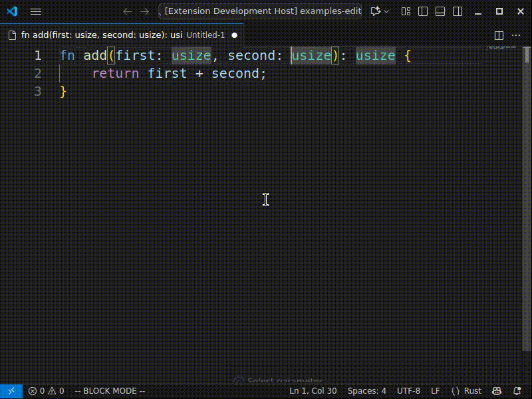Viewport: 532px width, 399px height.
Task: Toggle the Primary Side Bar visibility
Action: pyautogui.click(x=423, y=11)
